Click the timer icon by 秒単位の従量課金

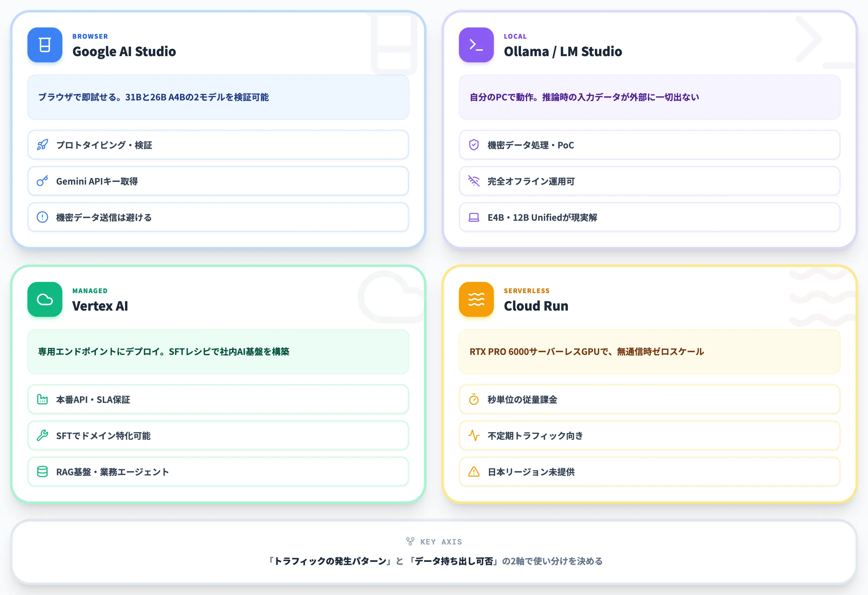[474, 399]
